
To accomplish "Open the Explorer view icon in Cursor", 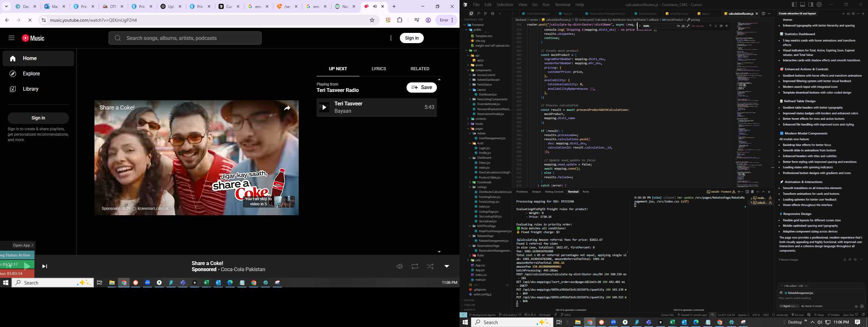I will [x=471, y=13].
